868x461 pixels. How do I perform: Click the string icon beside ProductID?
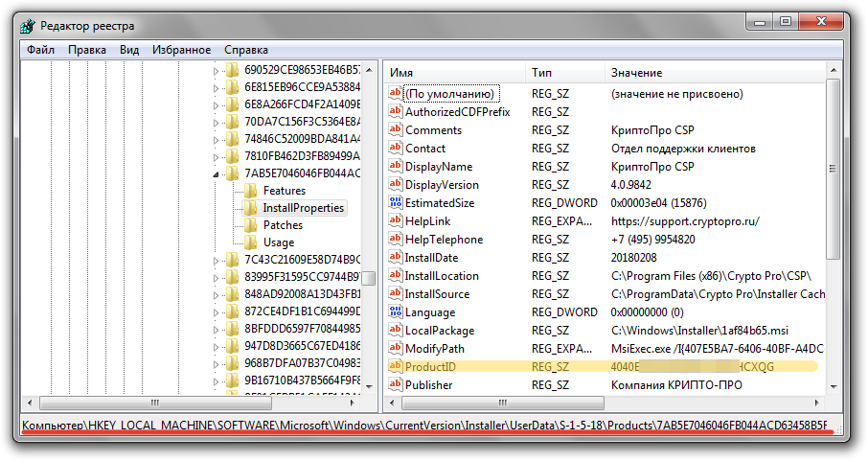click(x=395, y=367)
